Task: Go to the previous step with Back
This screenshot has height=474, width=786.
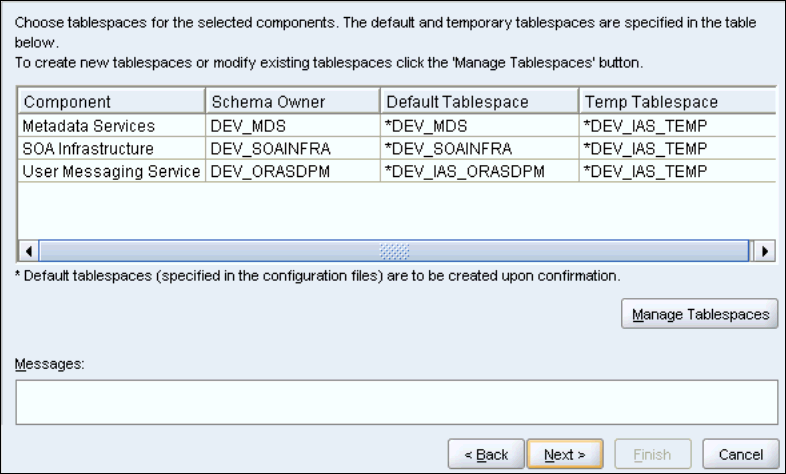Action: [485, 453]
